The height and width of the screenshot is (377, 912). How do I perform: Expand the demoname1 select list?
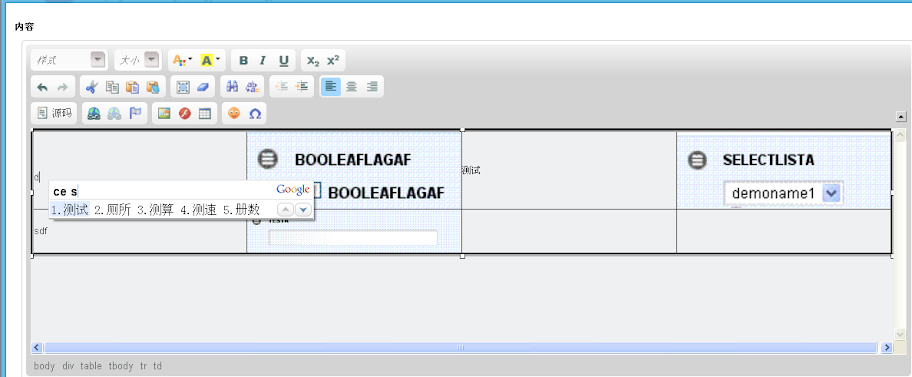click(783, 194)
